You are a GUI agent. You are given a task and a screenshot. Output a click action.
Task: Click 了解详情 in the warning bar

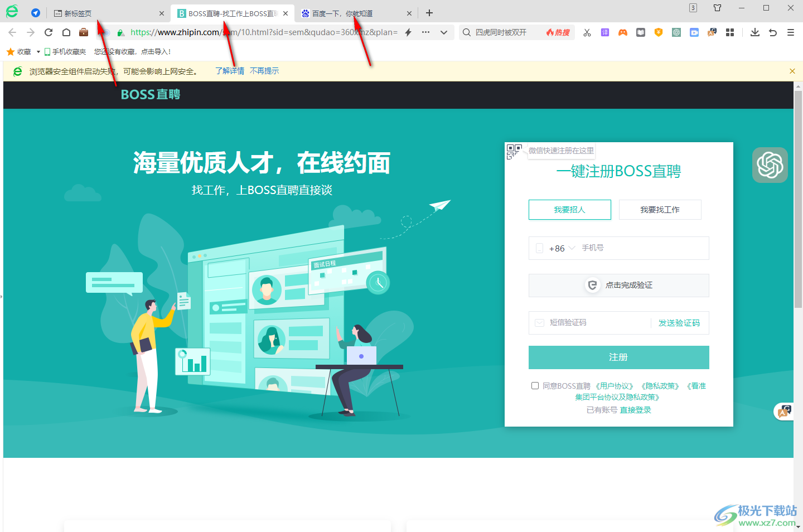230,71
